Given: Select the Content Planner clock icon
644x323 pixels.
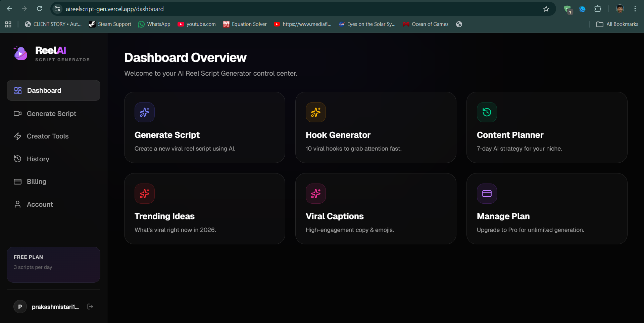Looking at the screenshot, I should pos(487,112).
